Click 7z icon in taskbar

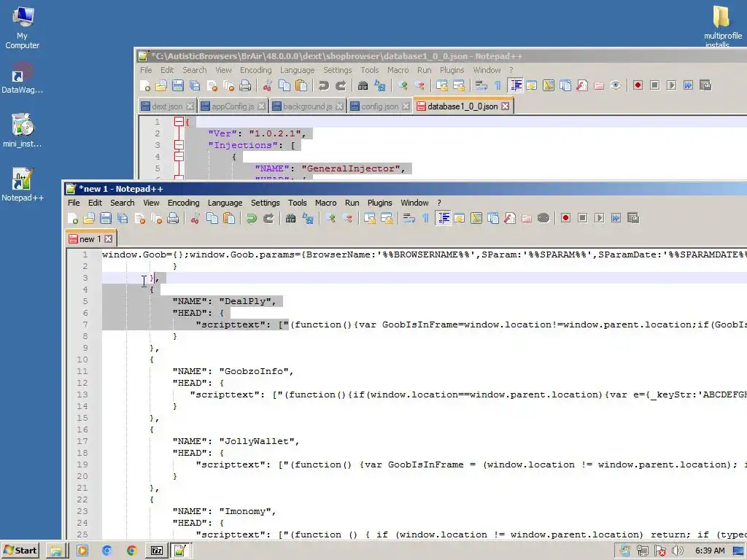[x=157, y=551]
